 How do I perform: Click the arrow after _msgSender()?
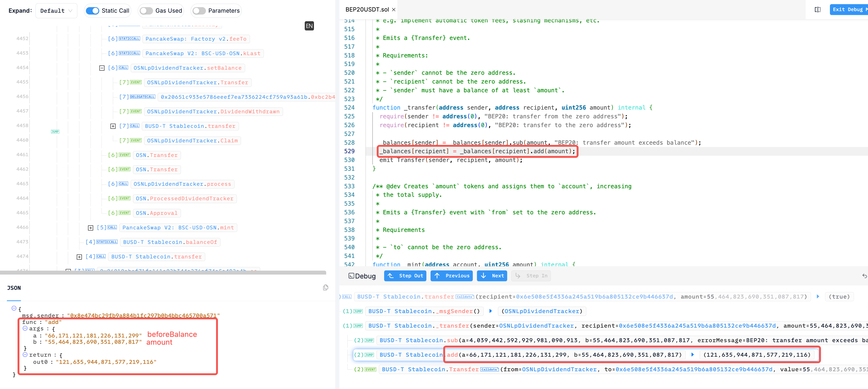(491, 311)
